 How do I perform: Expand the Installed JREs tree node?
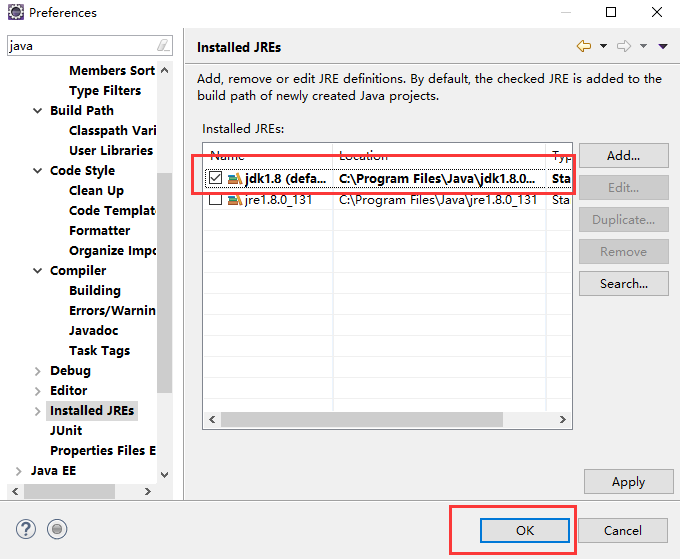[38, 411]
